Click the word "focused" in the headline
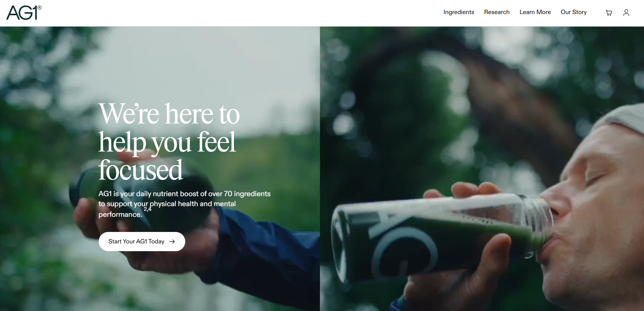This screenshot has width=644, height=311. coord(140,170)
